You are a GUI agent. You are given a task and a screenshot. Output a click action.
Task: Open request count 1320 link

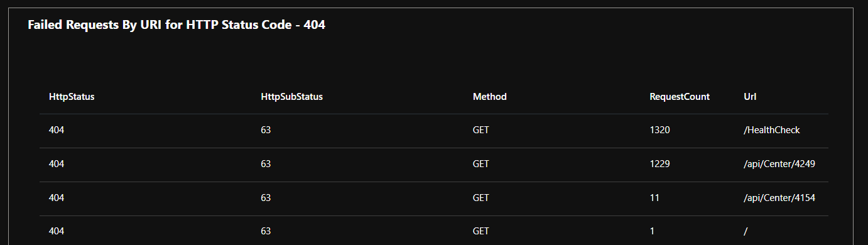pos(659,130)
